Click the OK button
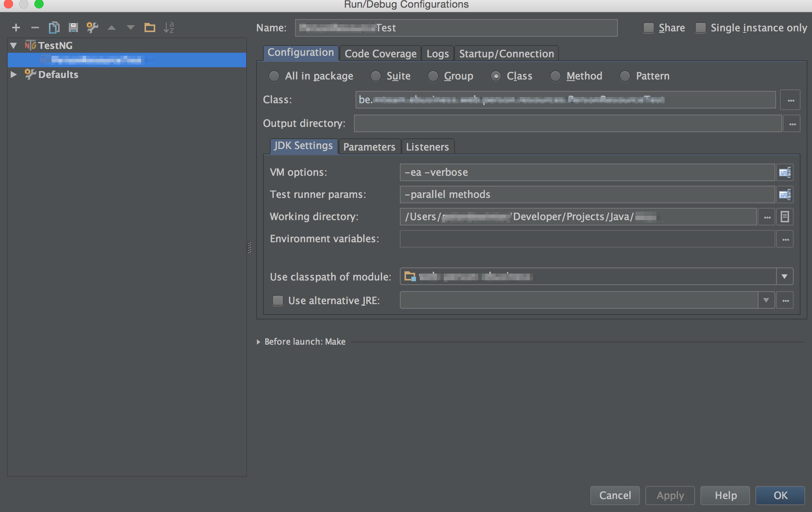This screenshot has height=512, width=812. pos(780,495)
